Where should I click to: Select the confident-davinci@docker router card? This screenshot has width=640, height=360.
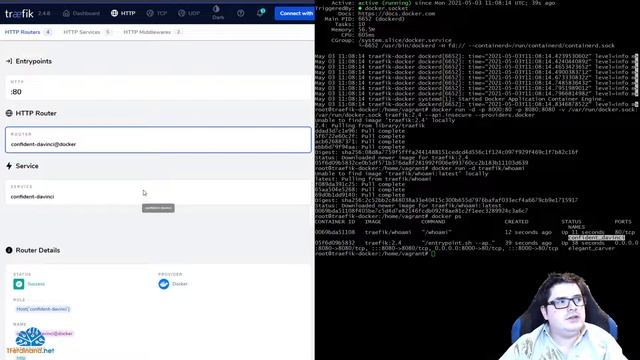pyautogui.click(x=158, y=140)
